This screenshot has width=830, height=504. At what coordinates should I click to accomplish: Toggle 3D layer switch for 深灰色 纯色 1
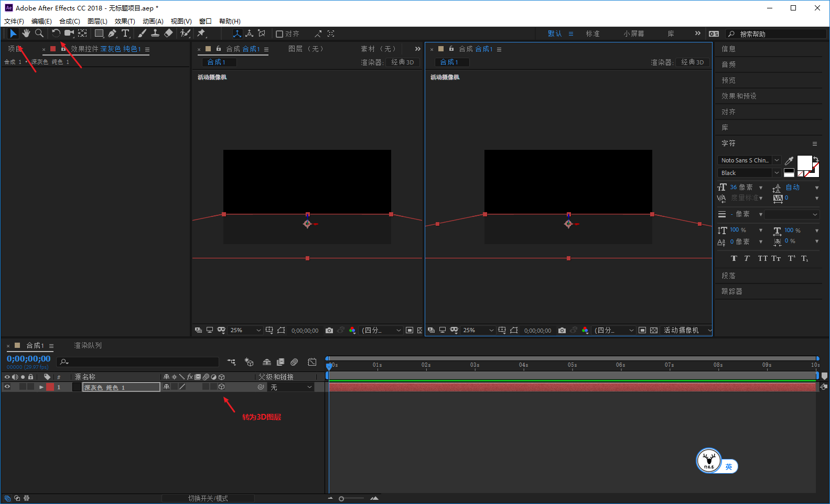tap(222, 387)
